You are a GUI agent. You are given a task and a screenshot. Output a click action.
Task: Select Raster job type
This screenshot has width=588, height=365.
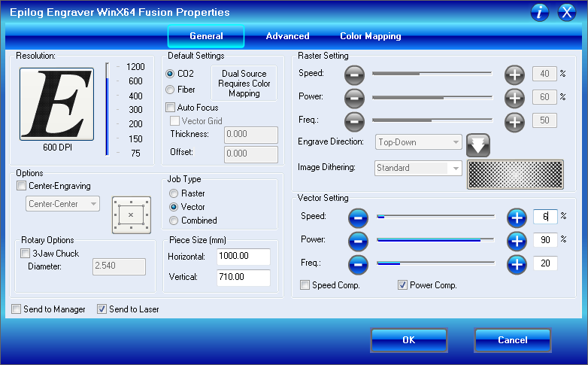click(x=173, y=193)
